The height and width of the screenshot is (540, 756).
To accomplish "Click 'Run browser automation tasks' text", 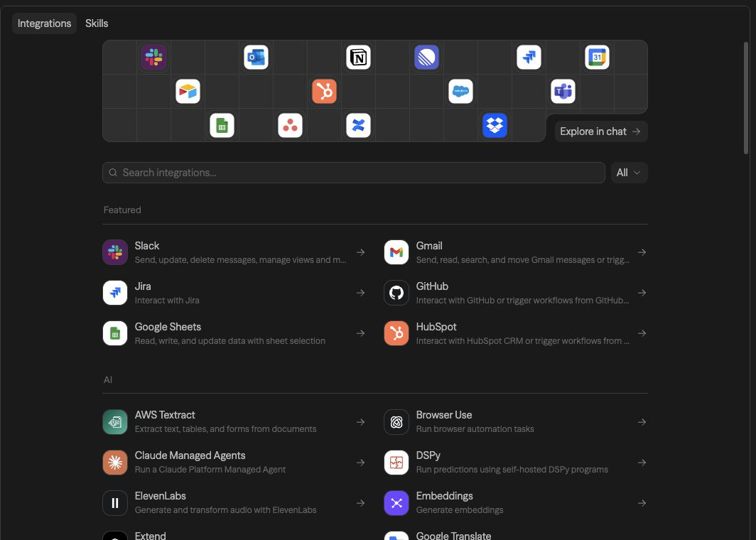I will [475, 429].
